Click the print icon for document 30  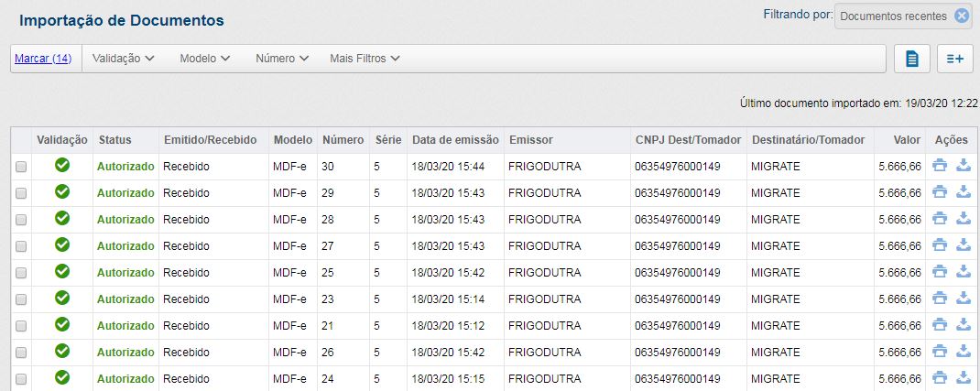click(939, 167)
